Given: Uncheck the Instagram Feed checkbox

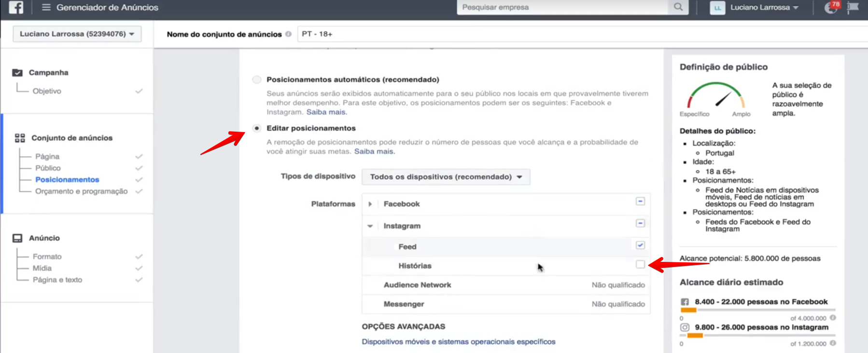Looking at the screenshot, I should (x=640, y=245).
